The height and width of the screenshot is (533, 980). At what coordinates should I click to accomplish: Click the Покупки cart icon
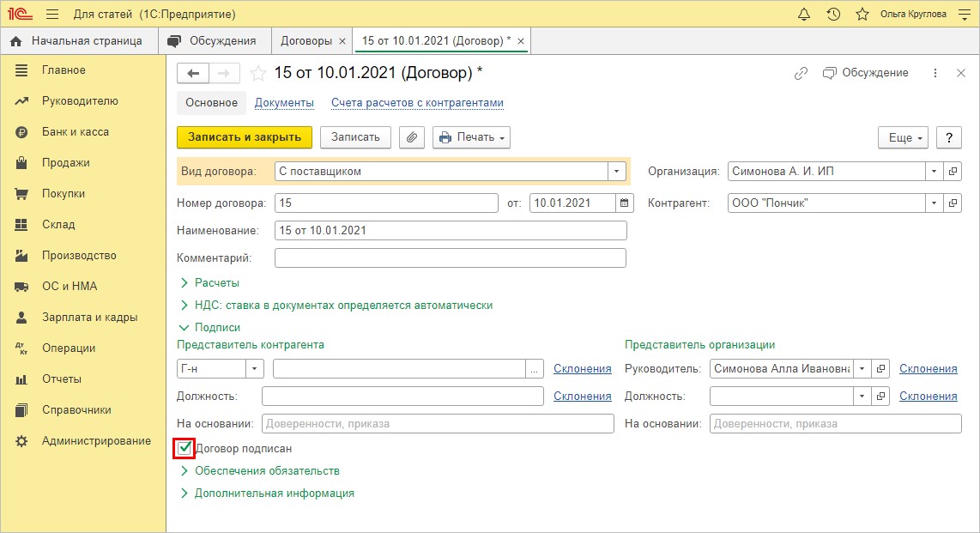(21, 194)
